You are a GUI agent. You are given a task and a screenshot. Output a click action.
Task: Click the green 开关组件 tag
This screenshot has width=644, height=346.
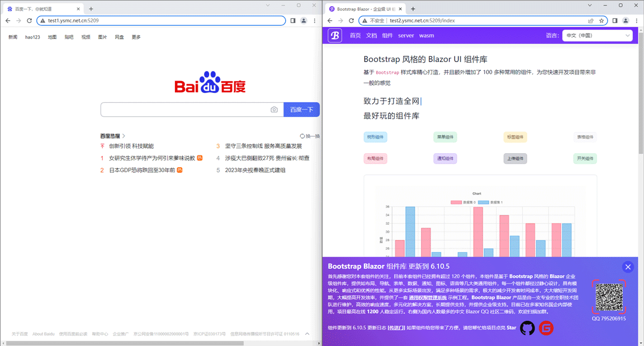(x=585, y=158)
